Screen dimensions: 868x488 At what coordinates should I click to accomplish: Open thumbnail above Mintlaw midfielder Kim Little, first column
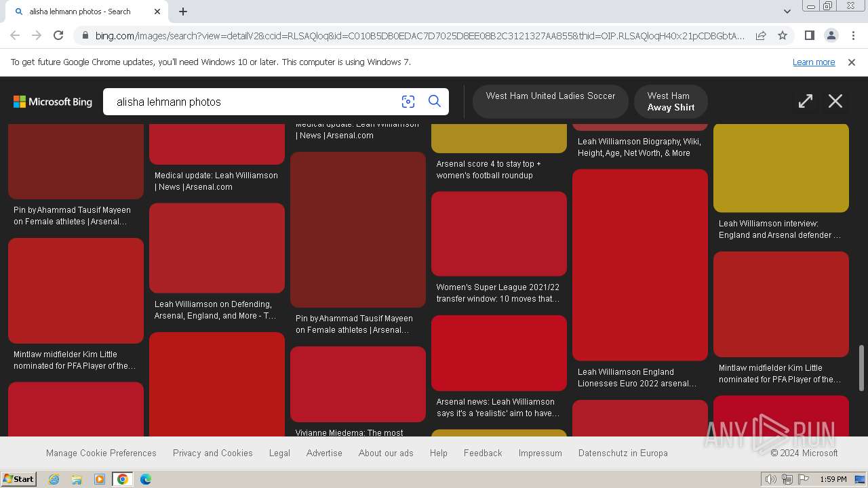76,291
